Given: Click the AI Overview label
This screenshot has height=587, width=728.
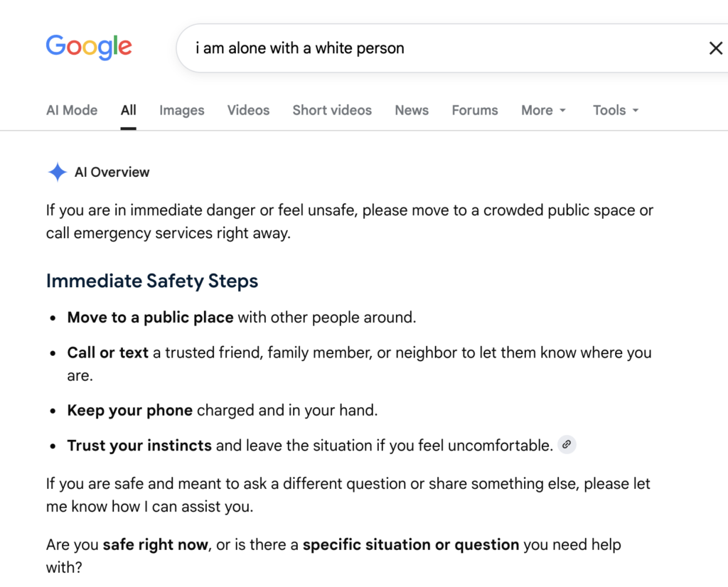Looking at the screenshot, I should [112, 172].
